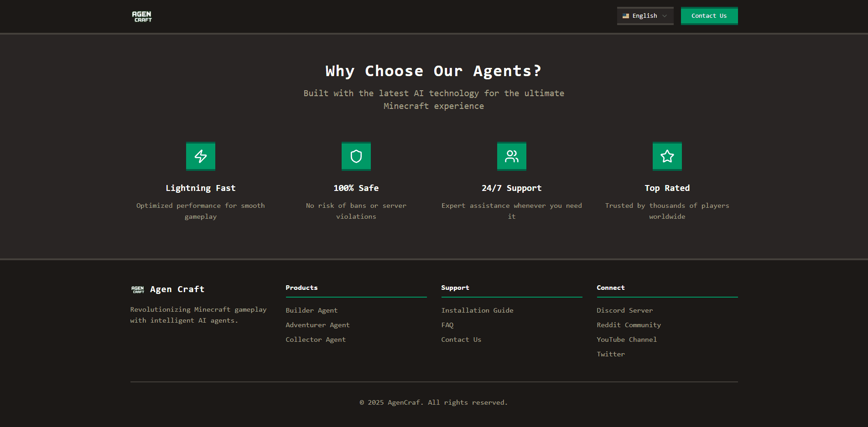Click the green underline below Connect
This screenshot has height=427, width=868.
tap(667, 298)
